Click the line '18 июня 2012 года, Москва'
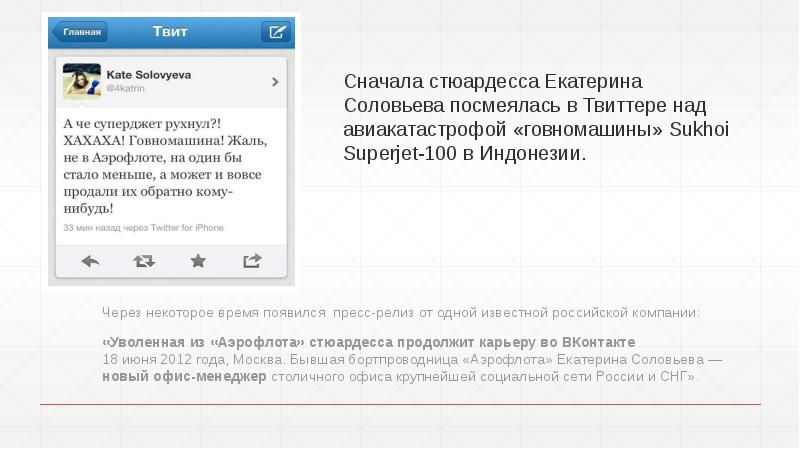 (412, 359)
